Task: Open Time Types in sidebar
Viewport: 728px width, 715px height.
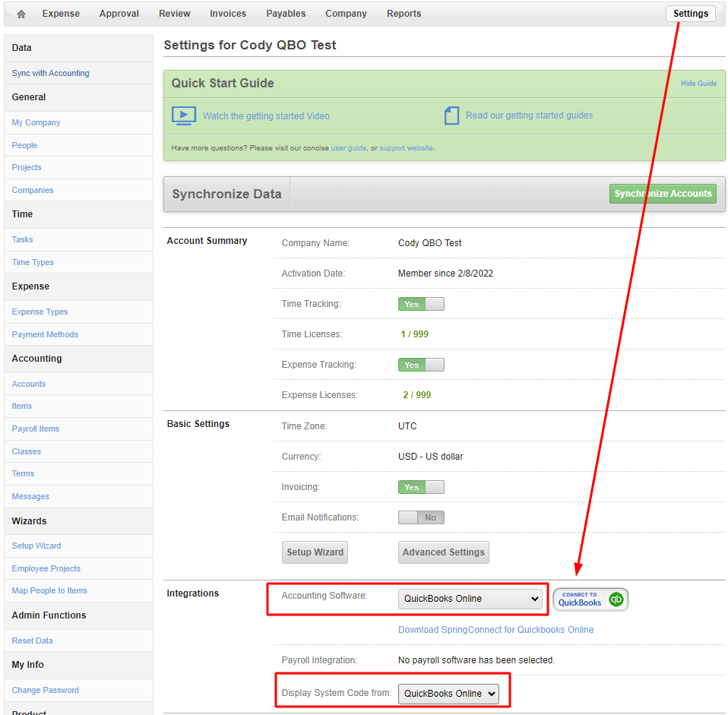Action: [x=33, y=262]
